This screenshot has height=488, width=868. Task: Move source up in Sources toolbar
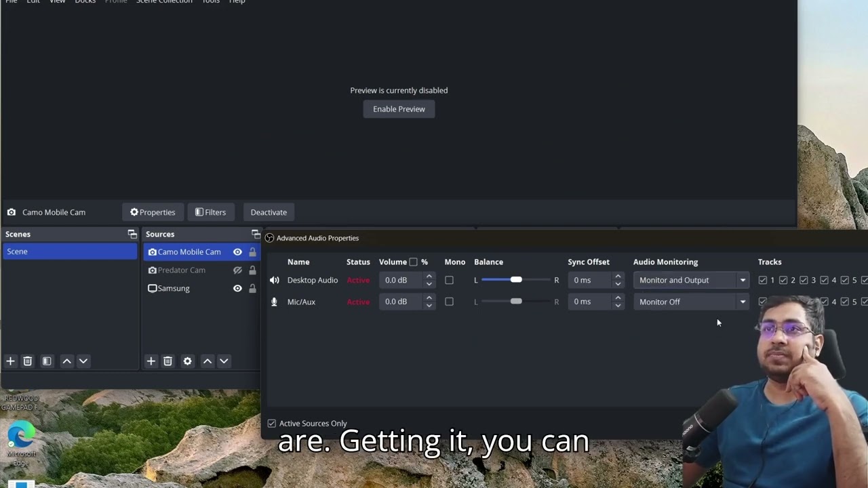click(208, 361)
